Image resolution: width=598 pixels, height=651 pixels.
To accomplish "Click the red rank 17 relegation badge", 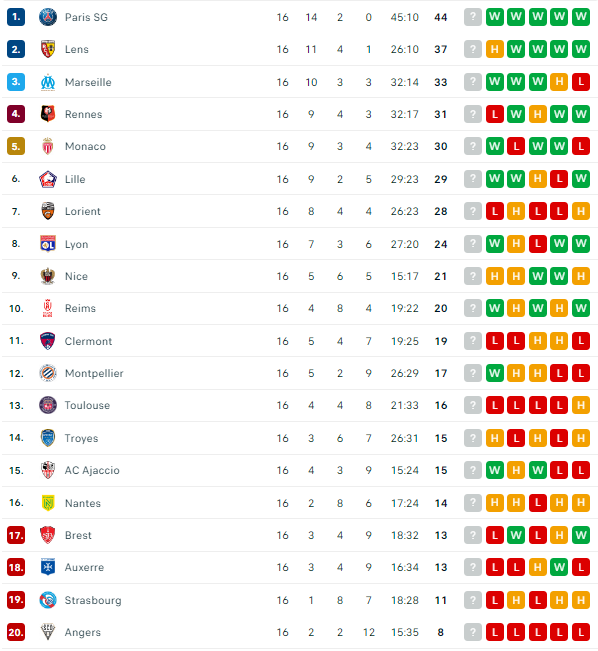I will click(x=16, y=535).
